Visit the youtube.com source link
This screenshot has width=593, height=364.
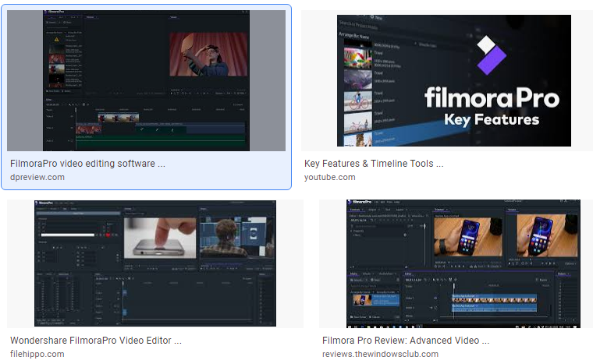(x=329, y=177)
